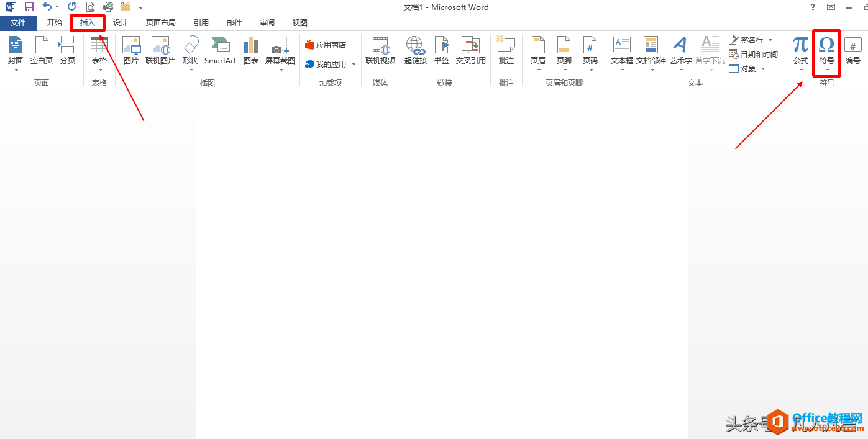Switch to the 开始 Home tab

click(x=55, y=23)
